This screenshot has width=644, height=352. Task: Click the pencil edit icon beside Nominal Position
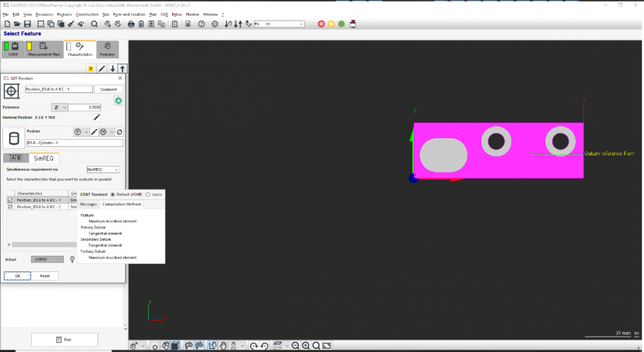(97, 117)
